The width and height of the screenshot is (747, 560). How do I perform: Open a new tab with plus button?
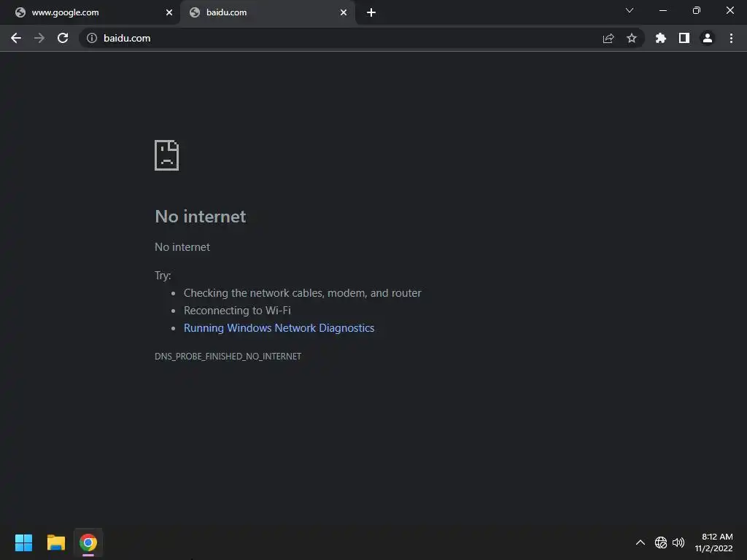[x=371, y=12]
